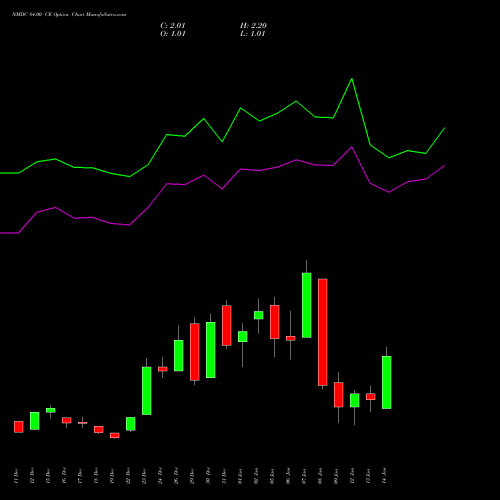The image size is (500, 500).
Task: Click the 31 Dec date label
Action: pos(224,476)
